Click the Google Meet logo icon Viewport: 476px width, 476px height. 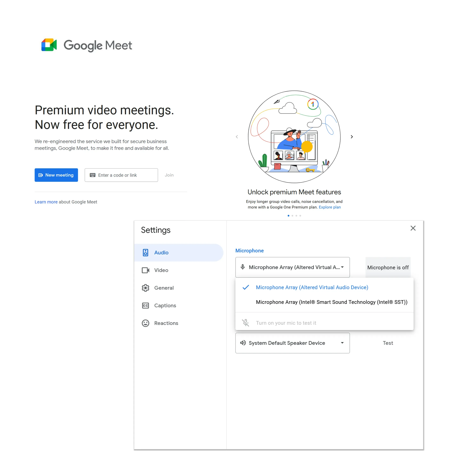[49, 45]
